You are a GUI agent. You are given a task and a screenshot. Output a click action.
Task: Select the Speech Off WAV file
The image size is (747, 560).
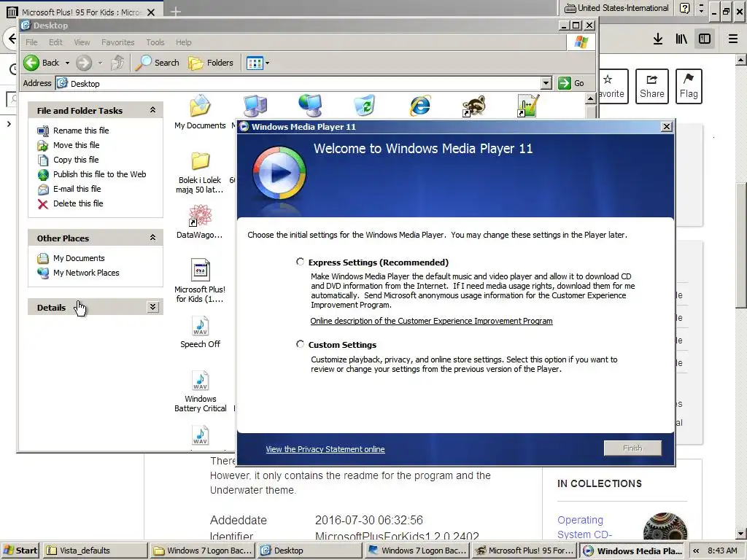tap(200, 332)
